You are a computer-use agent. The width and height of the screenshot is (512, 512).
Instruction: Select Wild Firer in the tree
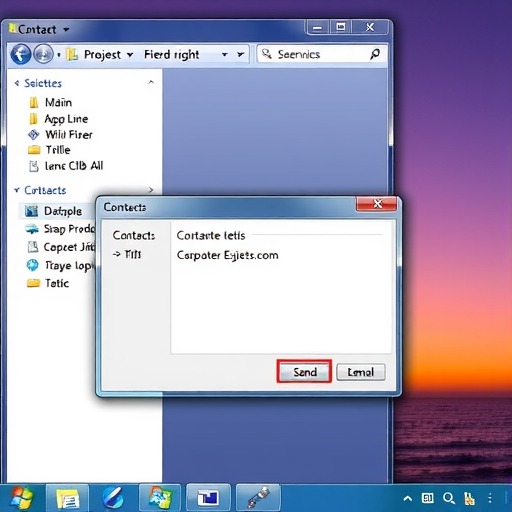(69, 135)
